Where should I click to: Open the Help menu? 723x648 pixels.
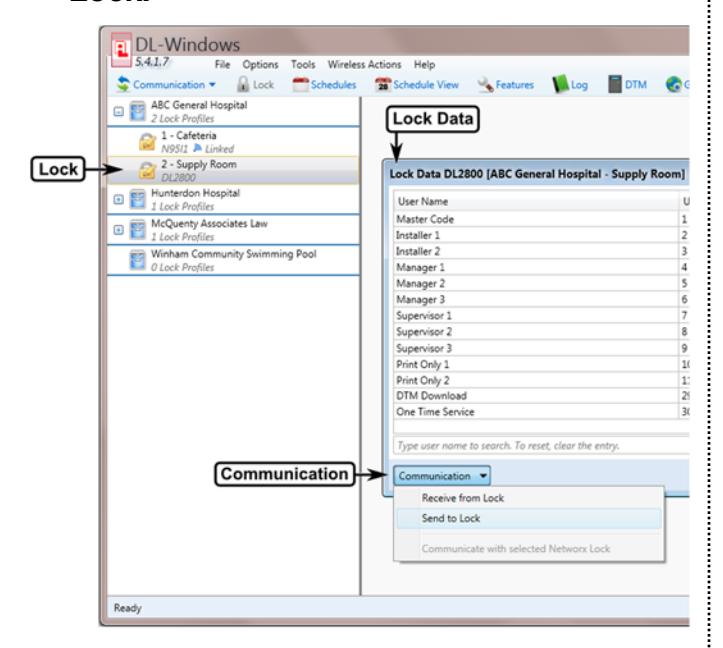coord(424,65)
